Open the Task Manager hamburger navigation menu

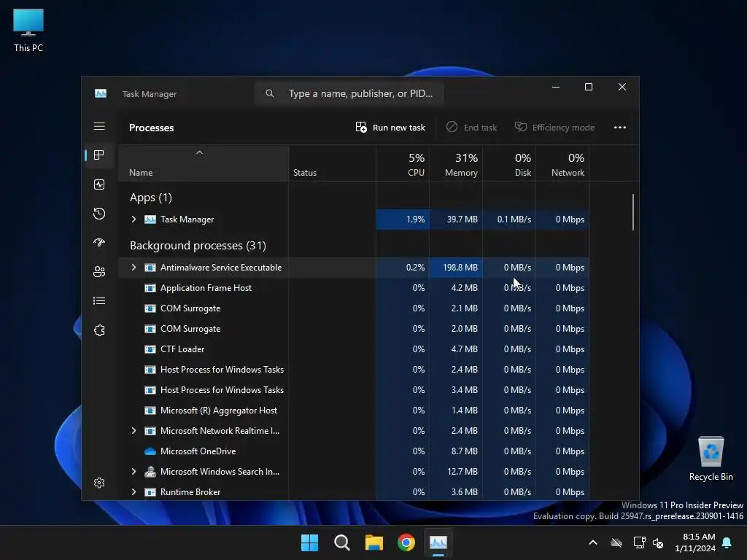click(99, 126)
